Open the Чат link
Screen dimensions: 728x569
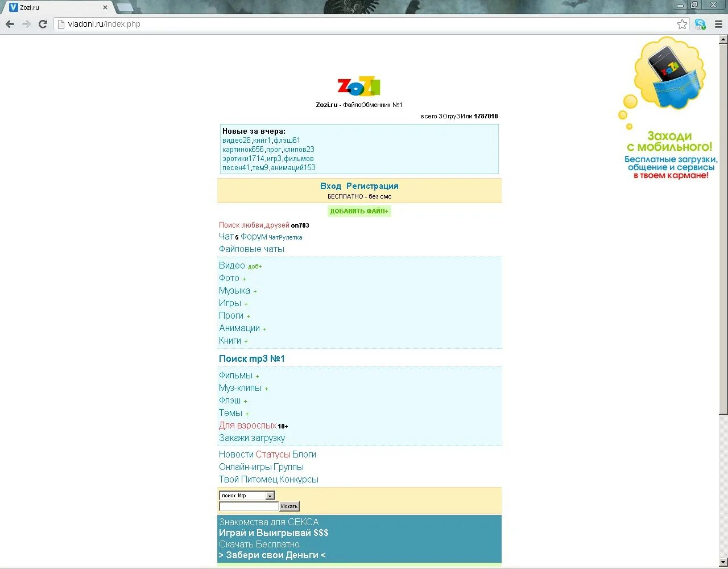click(x=226, y=236)
